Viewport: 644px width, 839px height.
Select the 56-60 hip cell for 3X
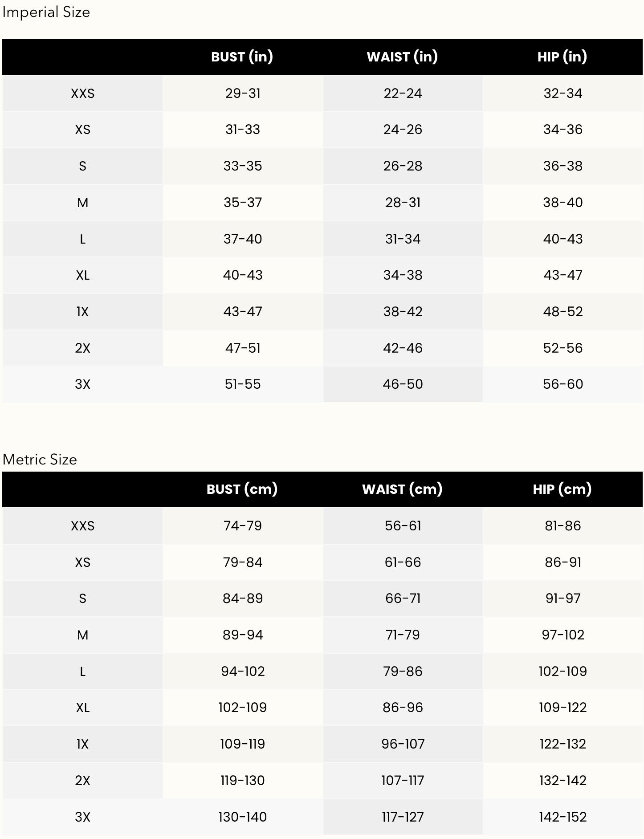tap(562, 384)
